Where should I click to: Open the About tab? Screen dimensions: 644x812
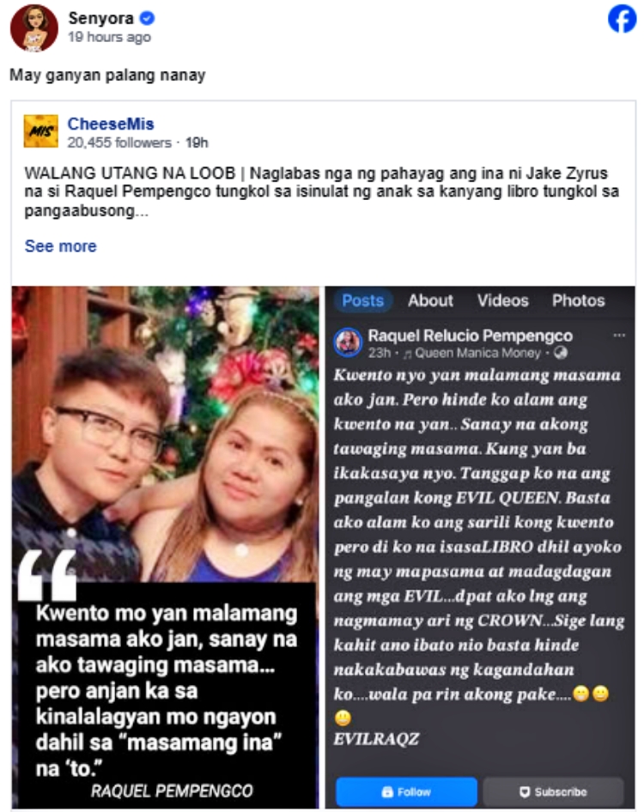[x=430, y=301]
